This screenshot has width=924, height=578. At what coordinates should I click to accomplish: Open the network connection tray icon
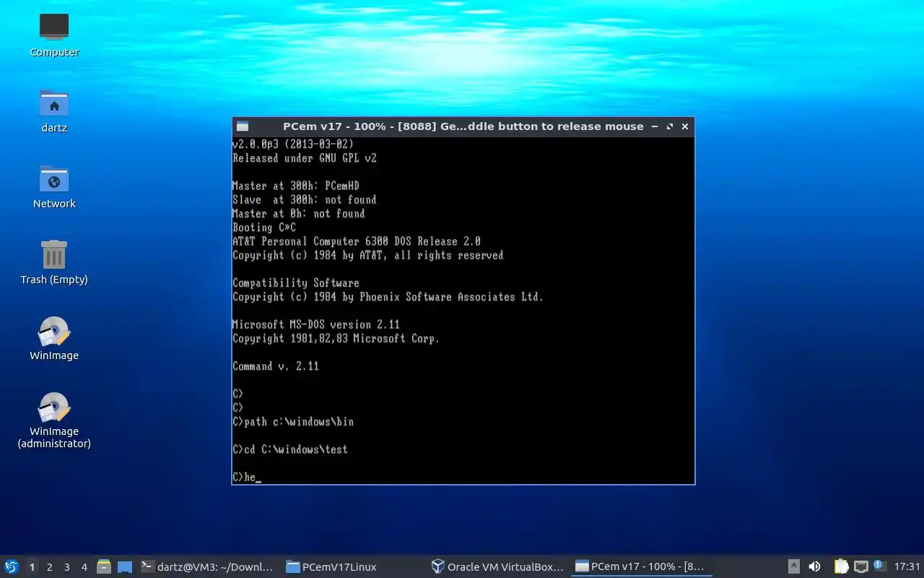860,567
